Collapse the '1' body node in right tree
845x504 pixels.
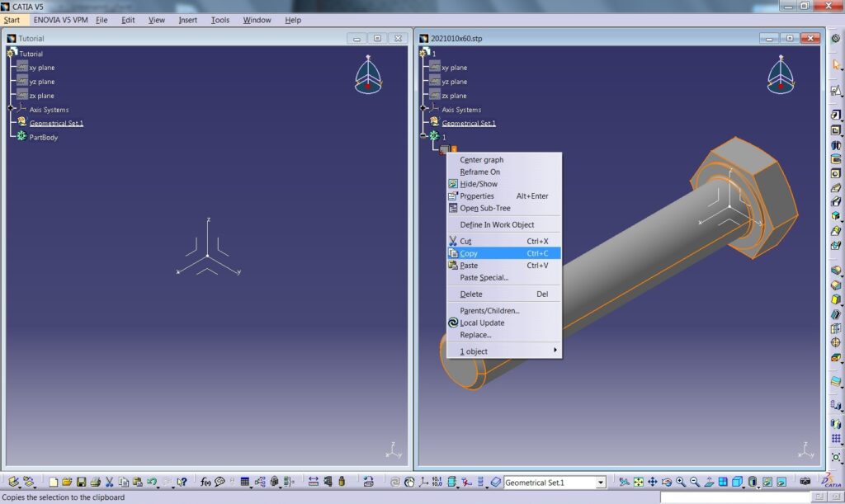point(423,136)
